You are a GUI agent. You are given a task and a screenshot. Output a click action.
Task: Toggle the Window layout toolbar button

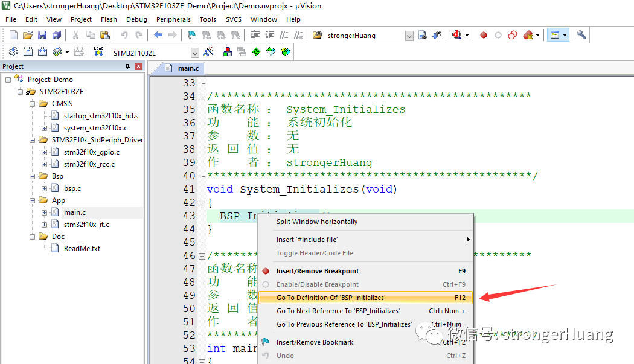coord(554,35)
